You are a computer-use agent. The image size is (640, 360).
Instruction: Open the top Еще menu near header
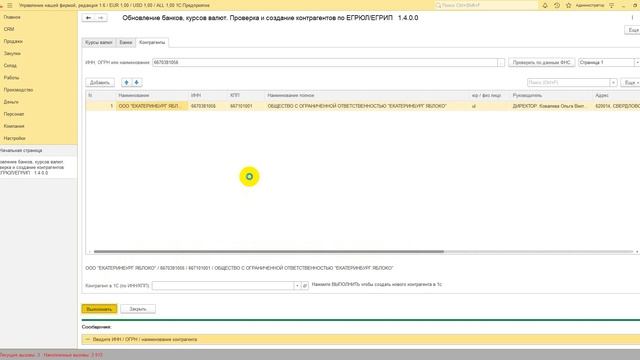[x=633, y=30]
